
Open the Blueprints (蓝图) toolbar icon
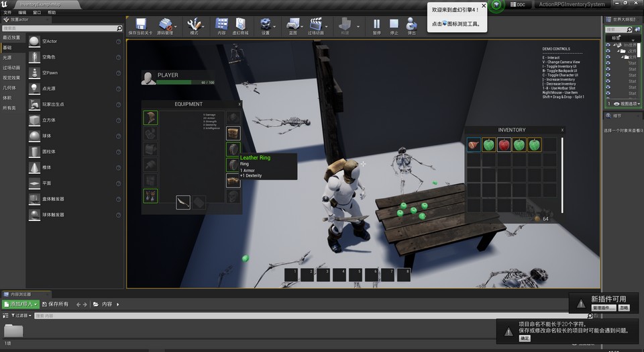pos(293,26)
